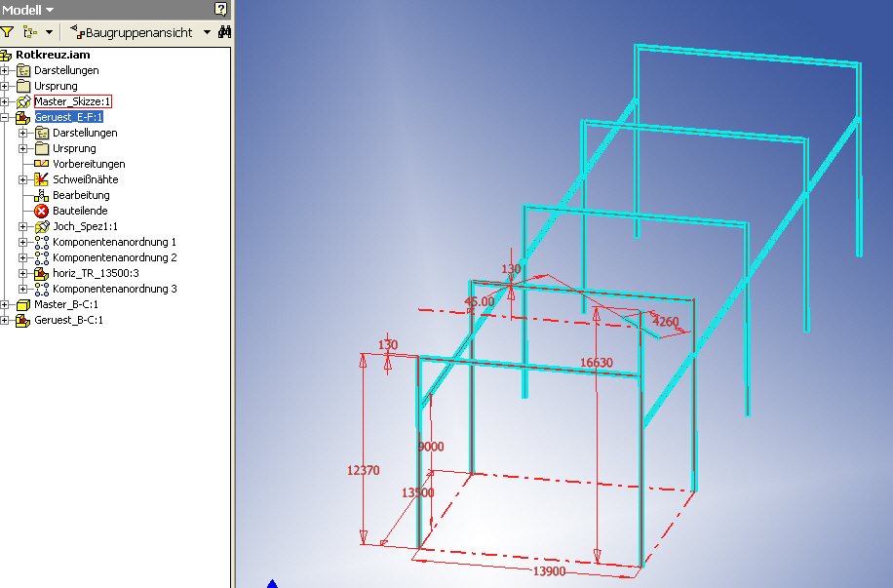The height and width of the screenshot is (588, 893).
Task: Select the 13500 depth dimension
Action: click(x=418, y=492)
